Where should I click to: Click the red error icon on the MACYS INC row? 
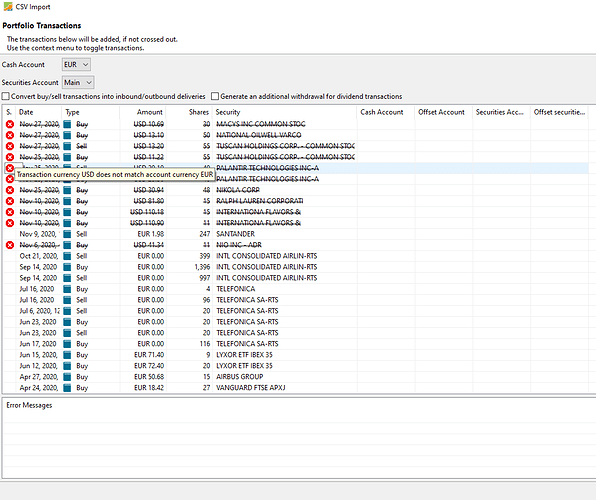coord(10,124)
